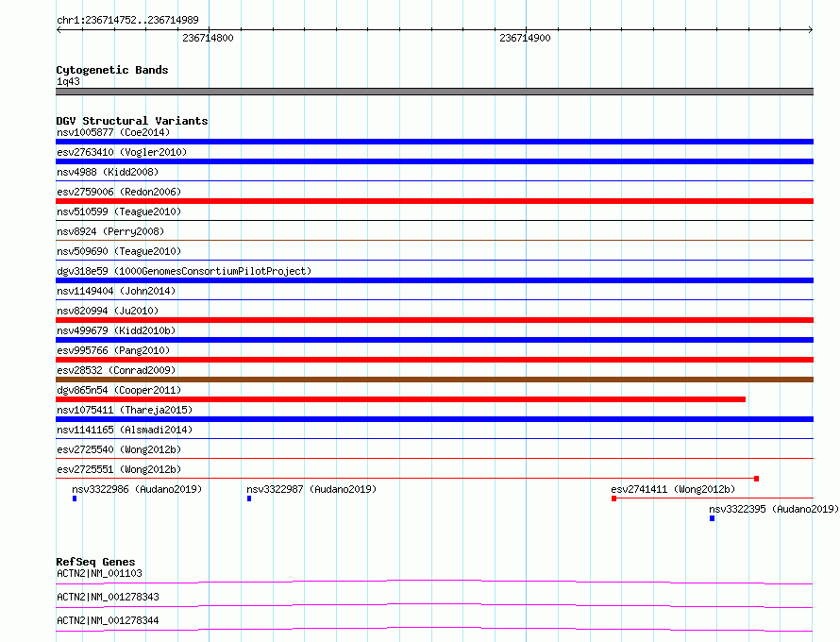Open the ACTN2|NM_001278343 gene label
The height and width of the screenshot is (642, 840).
[108, 597]
